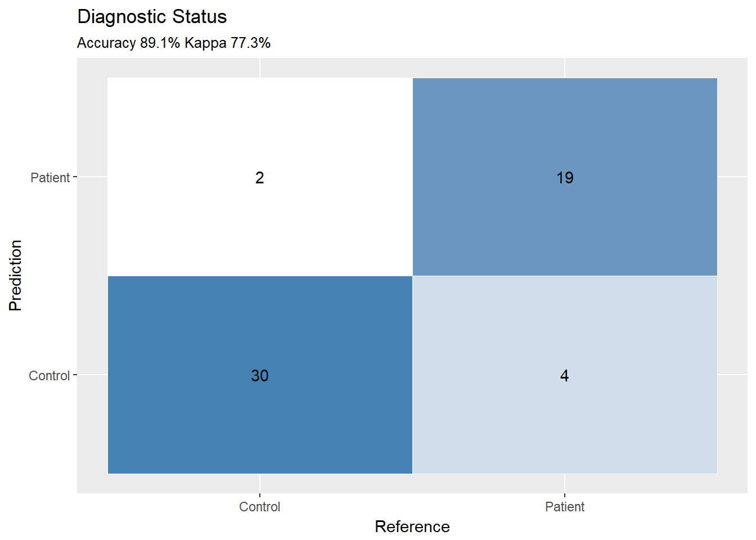Click the x-axis tick mark above "Patient"
The height and width of the screenshot is (540, 756).
565,496
